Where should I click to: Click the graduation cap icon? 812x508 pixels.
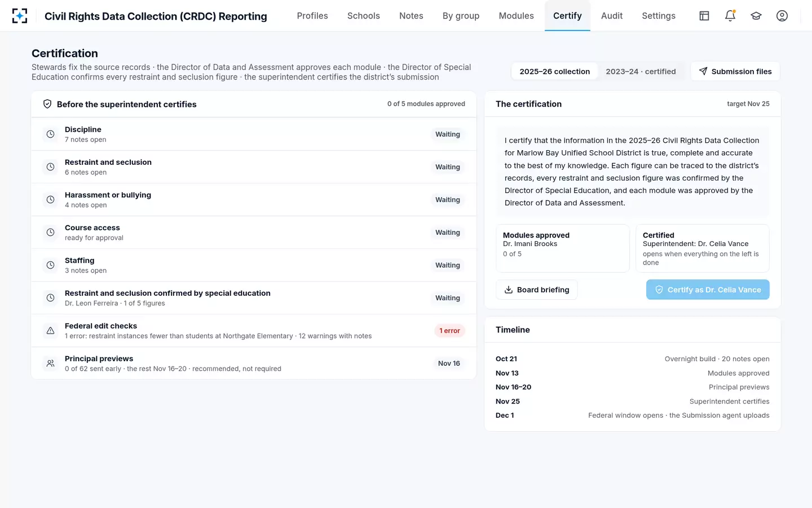pos(756,16)
